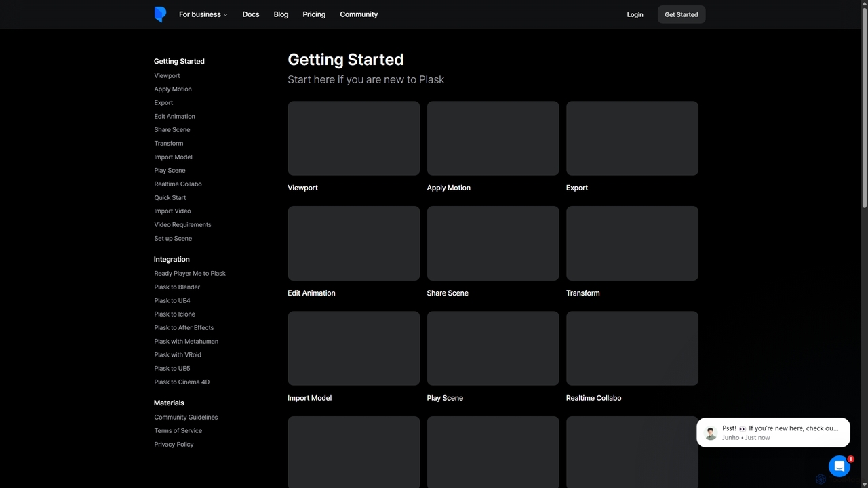Open Plask to UE5 guide
The height and width of the screenshot is (488, 868).
click(172, 369)
